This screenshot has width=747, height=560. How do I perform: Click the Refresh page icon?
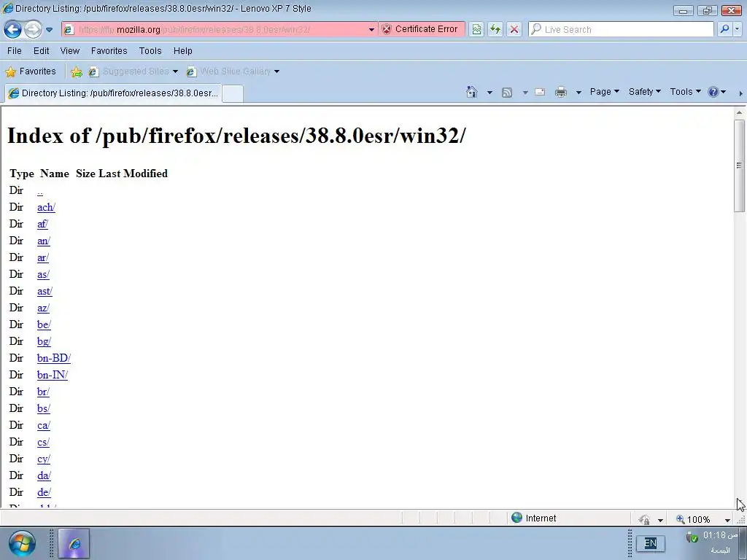[x=495, y=29]
